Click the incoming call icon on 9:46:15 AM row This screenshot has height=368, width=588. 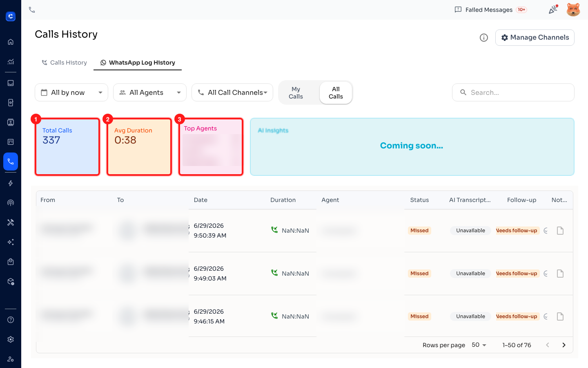(x=274, y=316)
